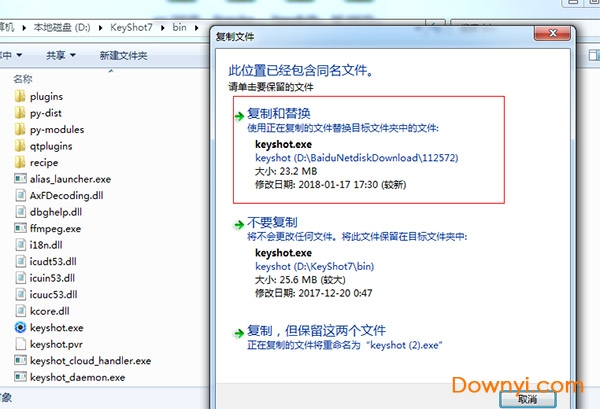Click 新建文件夹 in the toolbar
600x409 pixels.
tap(123, 56)
